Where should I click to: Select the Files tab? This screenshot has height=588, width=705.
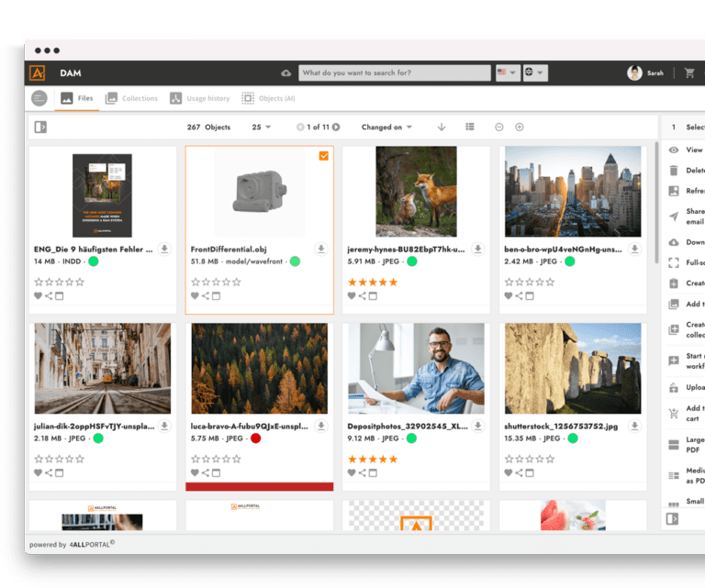pyautogui.click(x=77, y=98)
